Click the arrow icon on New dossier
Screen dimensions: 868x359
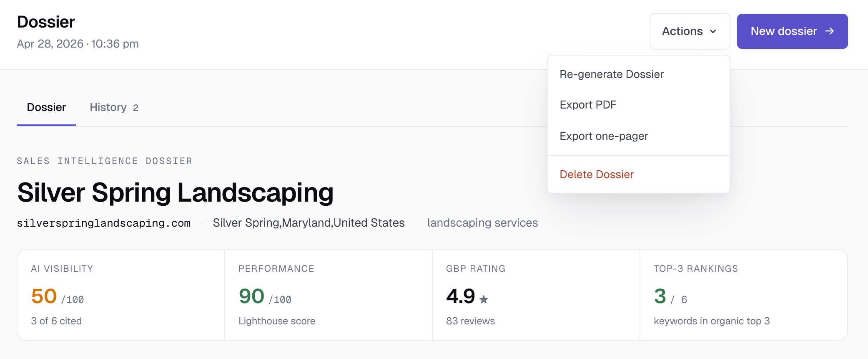830,31
